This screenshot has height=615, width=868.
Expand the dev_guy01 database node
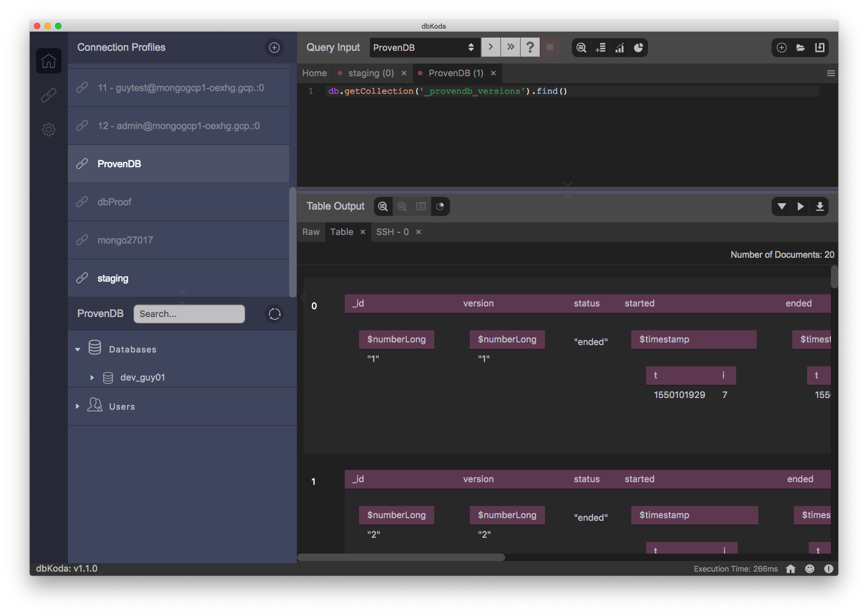click(x=92, y=377)
